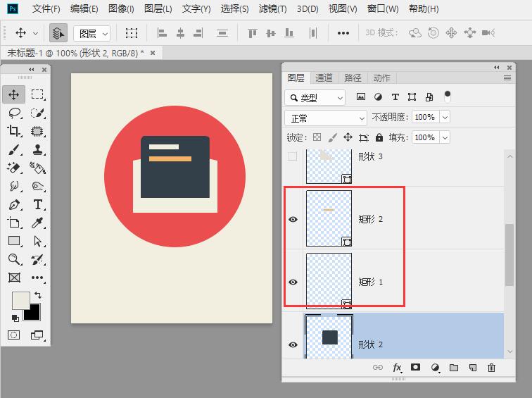The height and width of the screenshot is (398, 532).
Task: Open the blend mode 正常 dropdown
Action: click(x=326, y=118)
